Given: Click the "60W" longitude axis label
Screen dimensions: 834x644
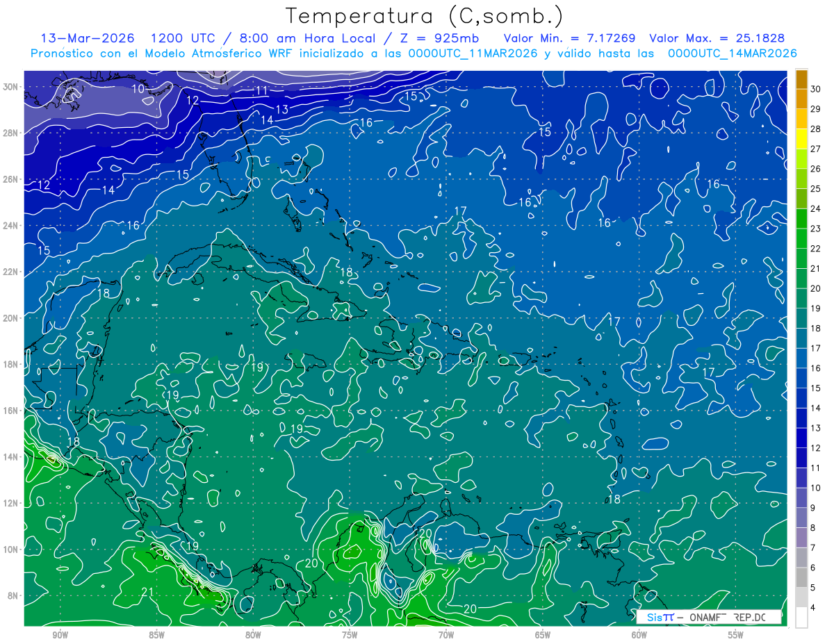Looking at the screenshot, I should [x=639, y=636].
